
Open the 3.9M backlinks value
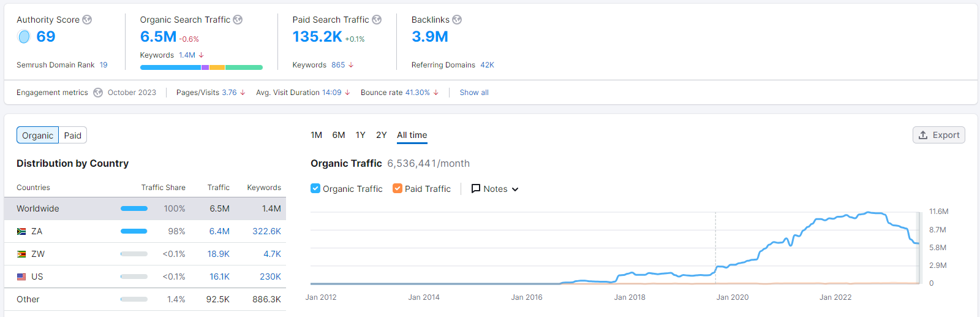pos(430,37)
